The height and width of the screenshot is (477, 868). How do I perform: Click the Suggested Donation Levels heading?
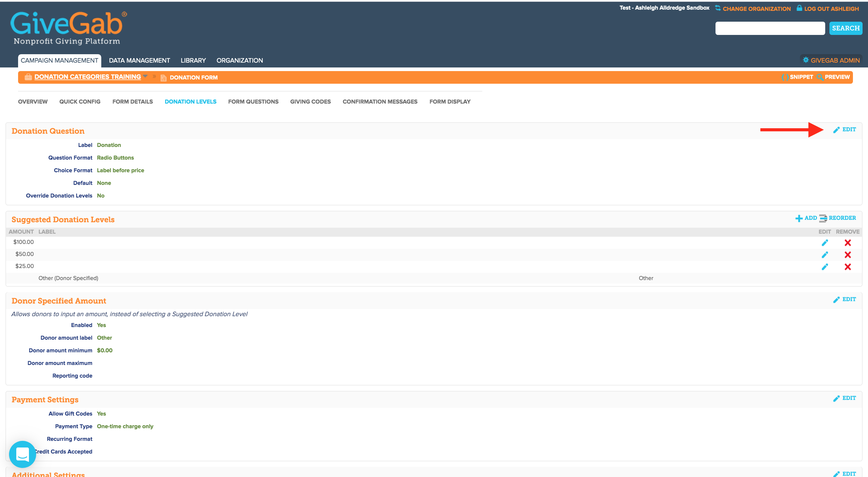tap(63, 220)
